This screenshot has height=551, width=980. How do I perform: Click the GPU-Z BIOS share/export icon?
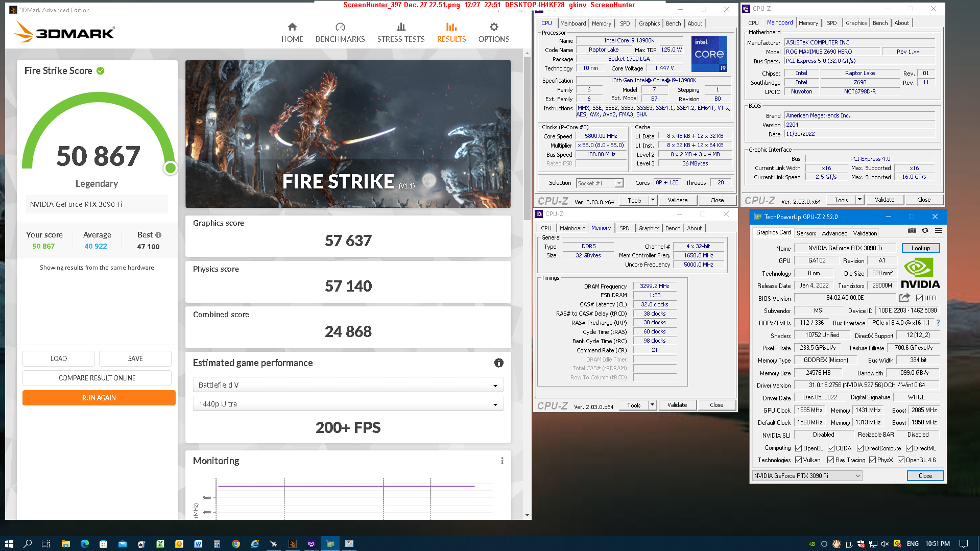coord(904,297)
